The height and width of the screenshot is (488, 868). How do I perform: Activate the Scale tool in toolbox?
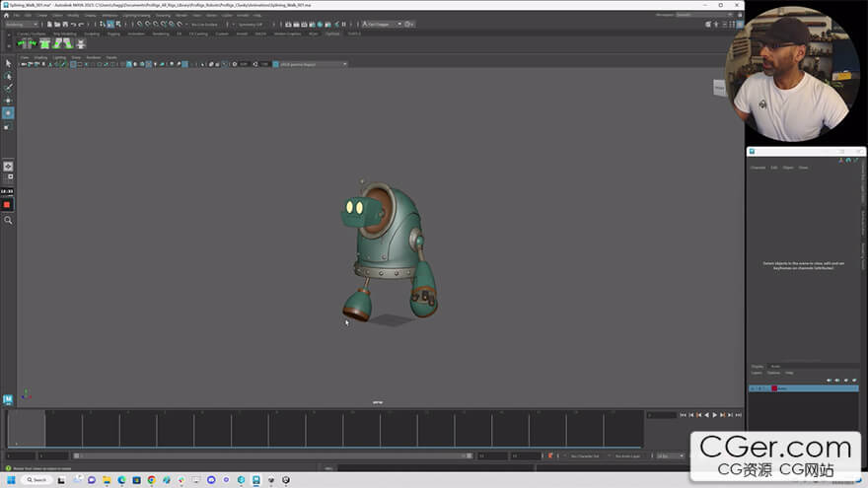pos(8,127)
